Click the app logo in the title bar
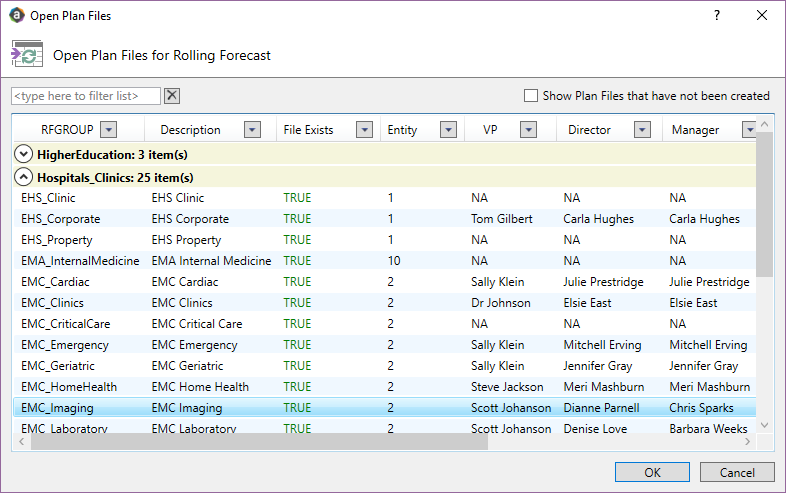The height and width of the screenshot is (493, 786). (x=17, y=16)
